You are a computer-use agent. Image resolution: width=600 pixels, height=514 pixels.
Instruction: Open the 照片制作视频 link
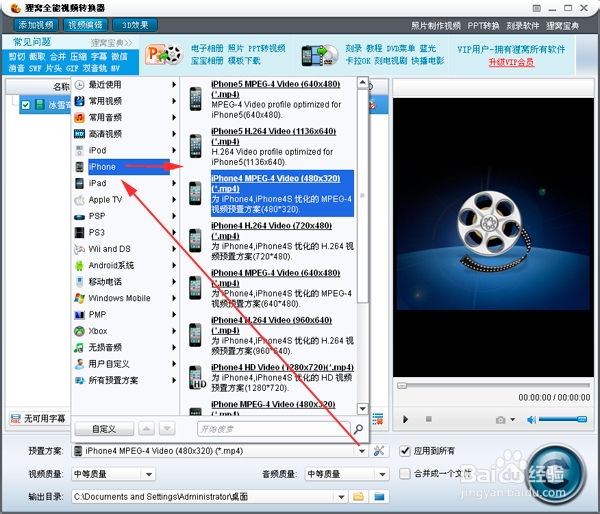(x=436, y=26)
